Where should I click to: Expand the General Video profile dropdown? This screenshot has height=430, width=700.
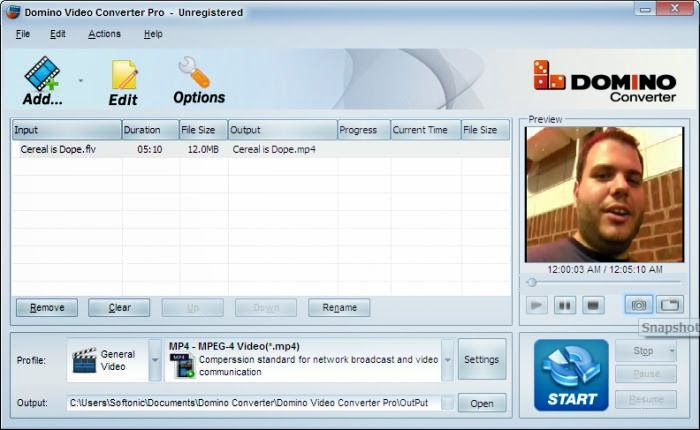point(155,360)
